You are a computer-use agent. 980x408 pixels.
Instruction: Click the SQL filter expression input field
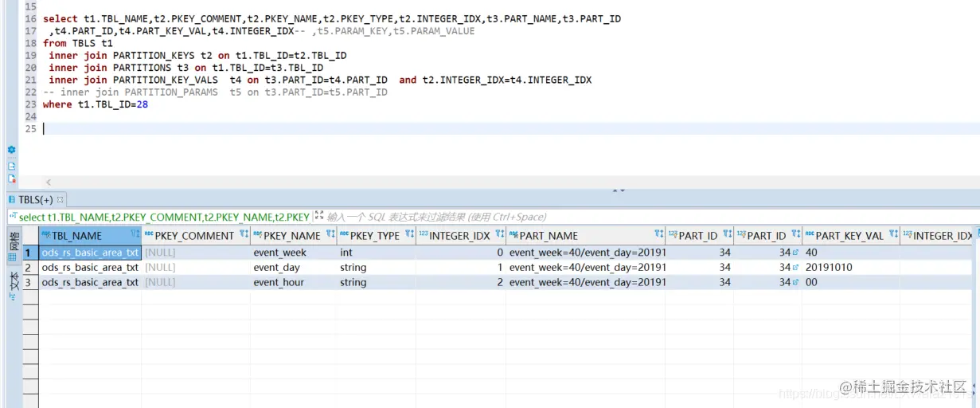[651, 216]
